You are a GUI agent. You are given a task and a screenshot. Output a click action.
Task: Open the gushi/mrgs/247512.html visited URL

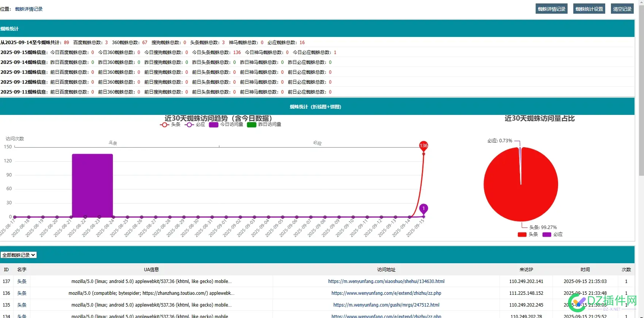point(386,305)
